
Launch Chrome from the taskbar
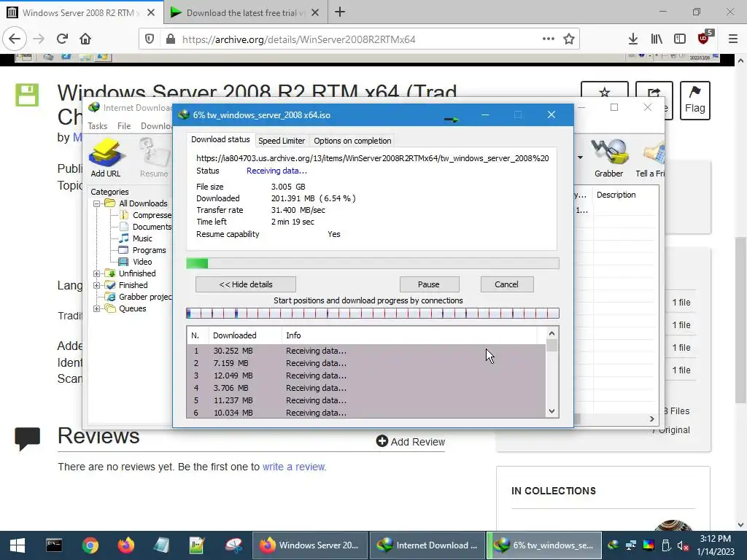pyautogui.click(x=90, y=545)
